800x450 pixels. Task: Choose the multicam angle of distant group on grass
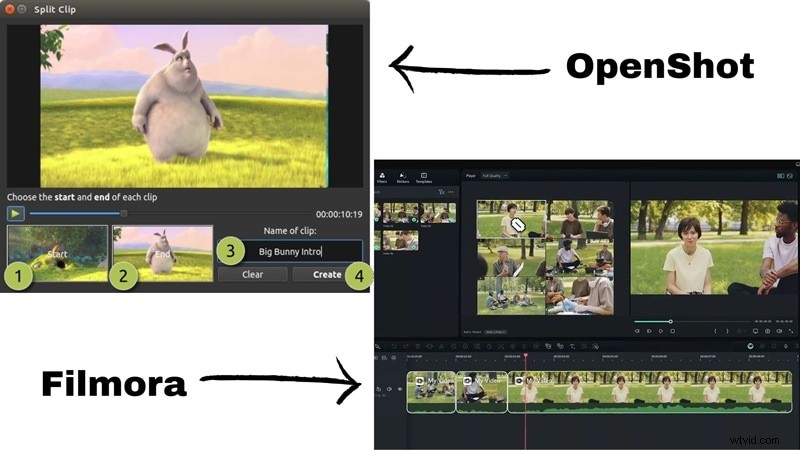511,296
